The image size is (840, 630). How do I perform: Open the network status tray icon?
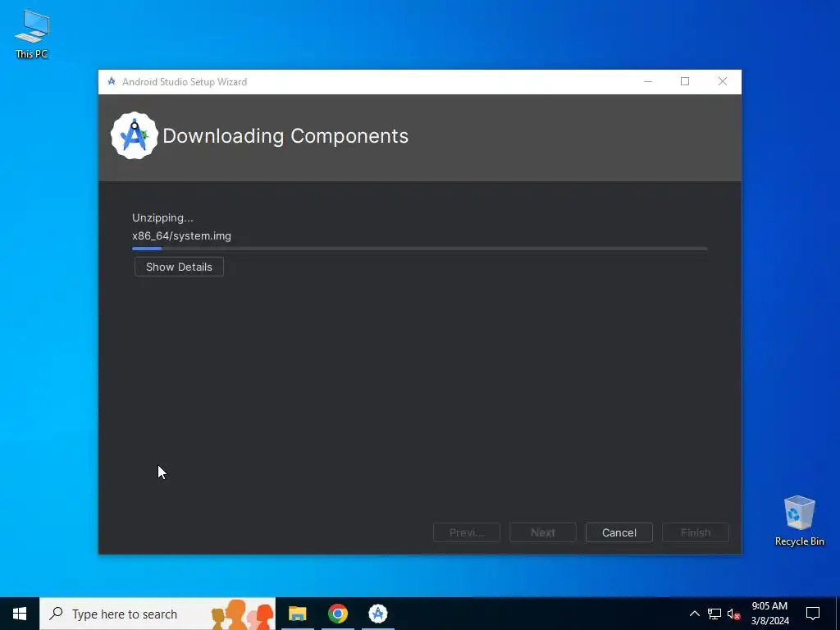(714, 614)
